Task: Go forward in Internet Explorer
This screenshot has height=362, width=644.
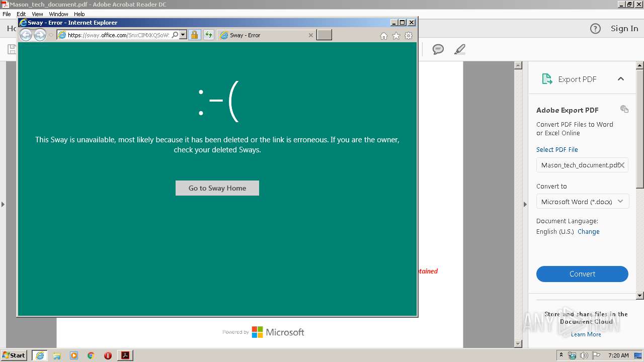Action: [40, 35]
